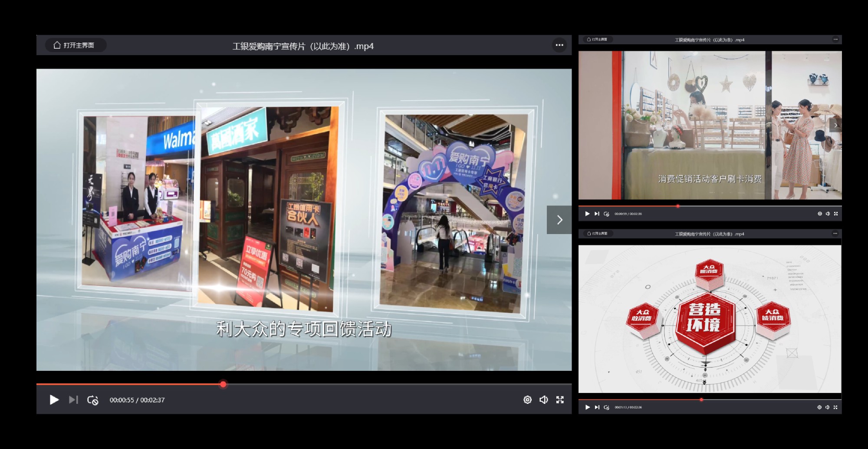Enter fullscreen in main player

coord(560,400)
